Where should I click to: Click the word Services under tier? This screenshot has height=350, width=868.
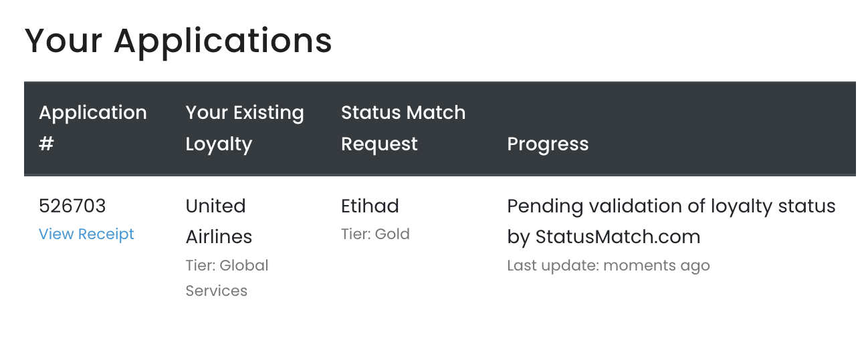click(217, 291)
